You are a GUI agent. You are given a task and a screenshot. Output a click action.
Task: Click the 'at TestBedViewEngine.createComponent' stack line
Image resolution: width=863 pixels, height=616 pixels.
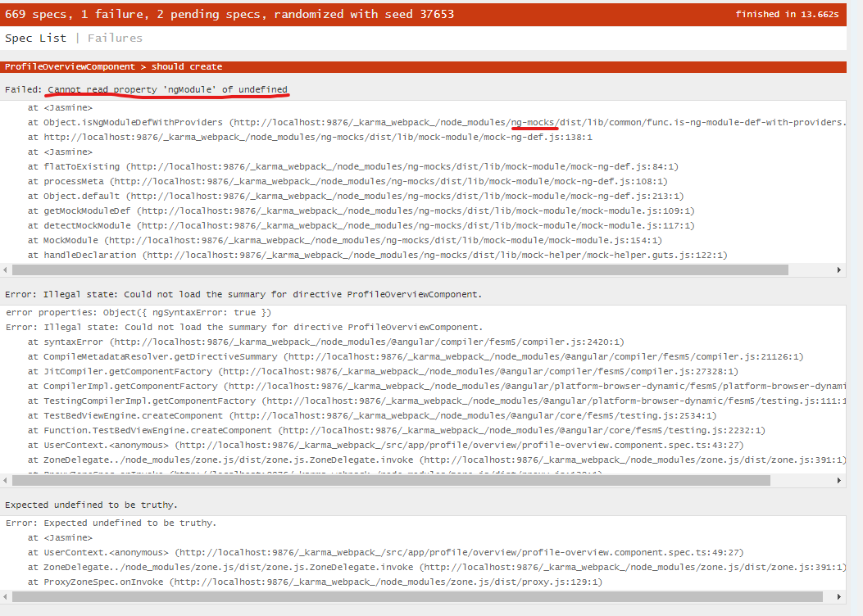coord(372,416)
